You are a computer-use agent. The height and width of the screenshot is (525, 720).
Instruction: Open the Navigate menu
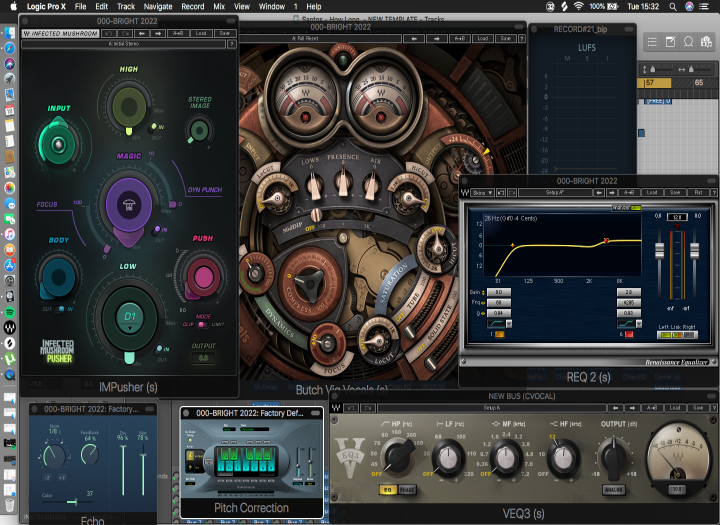158,6
